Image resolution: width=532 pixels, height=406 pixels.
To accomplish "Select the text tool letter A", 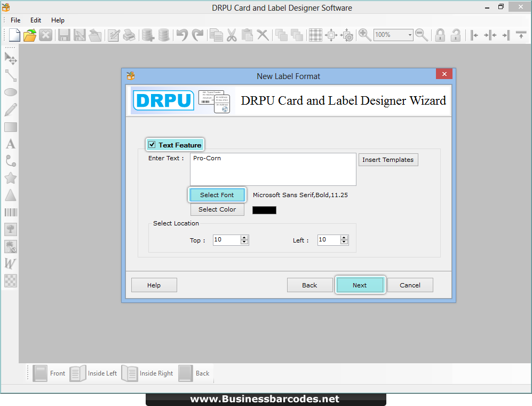I will (11, 144).
